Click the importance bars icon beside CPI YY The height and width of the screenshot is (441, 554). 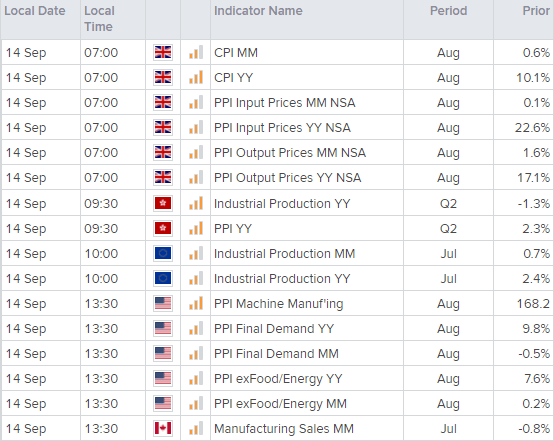[196, 77]
